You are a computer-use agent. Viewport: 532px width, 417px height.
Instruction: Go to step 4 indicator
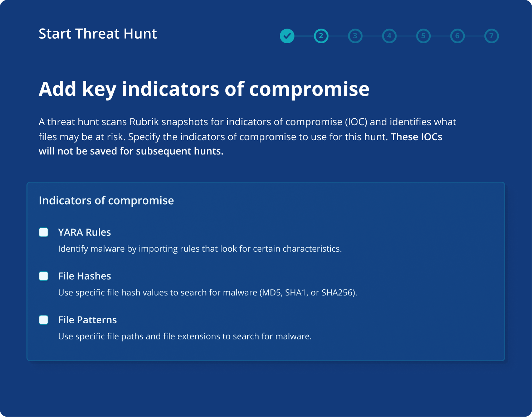tap(389, 36)
